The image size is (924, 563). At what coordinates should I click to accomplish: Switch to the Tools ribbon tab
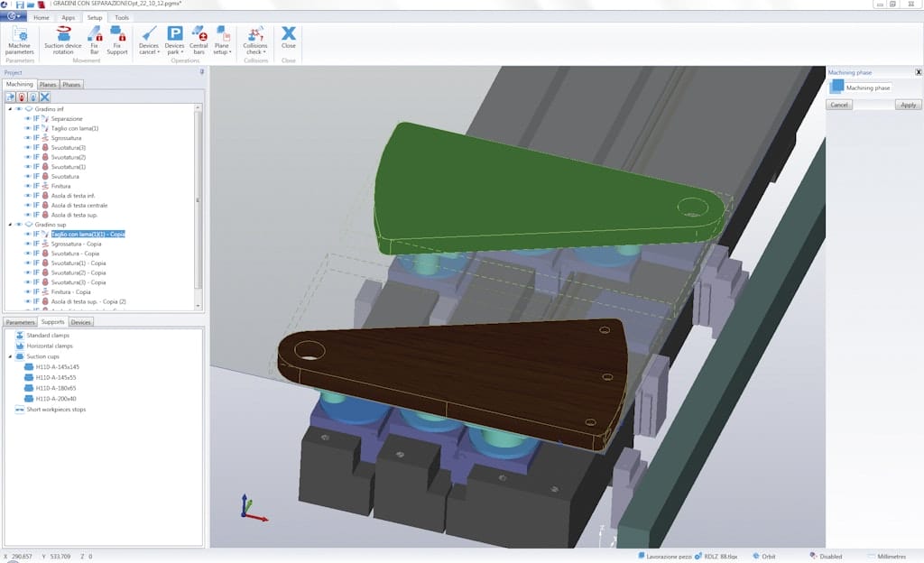pyautogui.click(x=122, y=17)
